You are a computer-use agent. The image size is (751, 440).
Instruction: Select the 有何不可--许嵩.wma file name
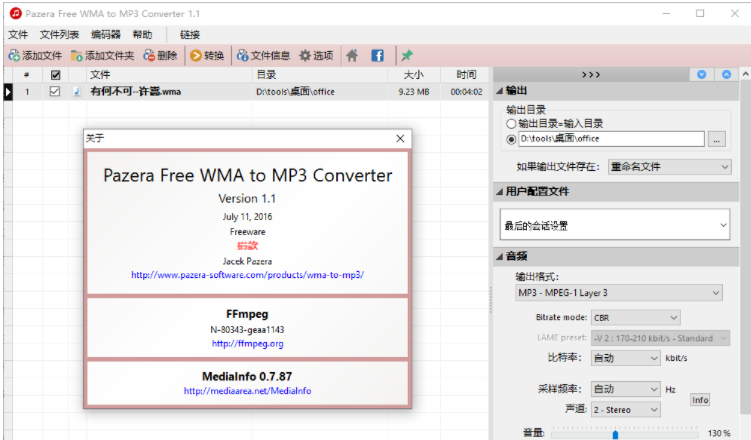pyautogui.click(x=136, y=91)
